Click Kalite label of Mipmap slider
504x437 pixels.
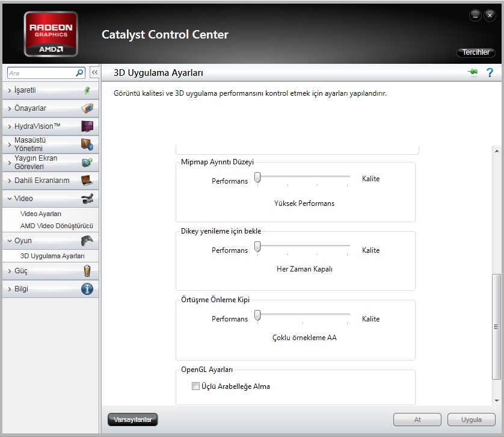click(x=370, y=179)
